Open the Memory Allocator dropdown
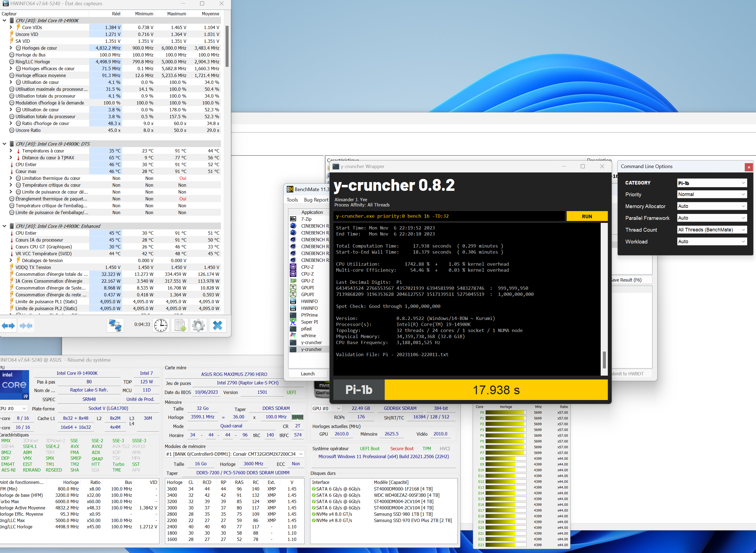 click(x=712, y=206)
